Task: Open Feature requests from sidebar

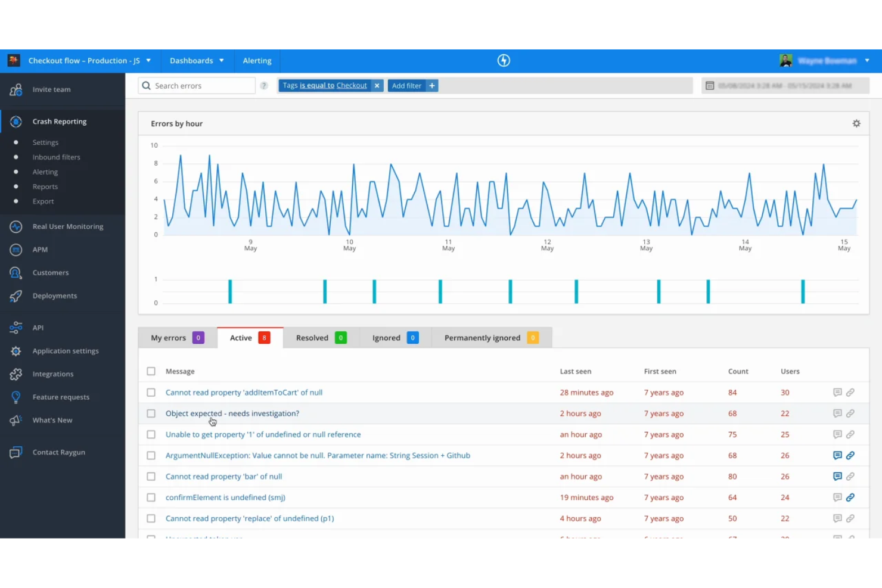Action: click(x=61, y=397)
